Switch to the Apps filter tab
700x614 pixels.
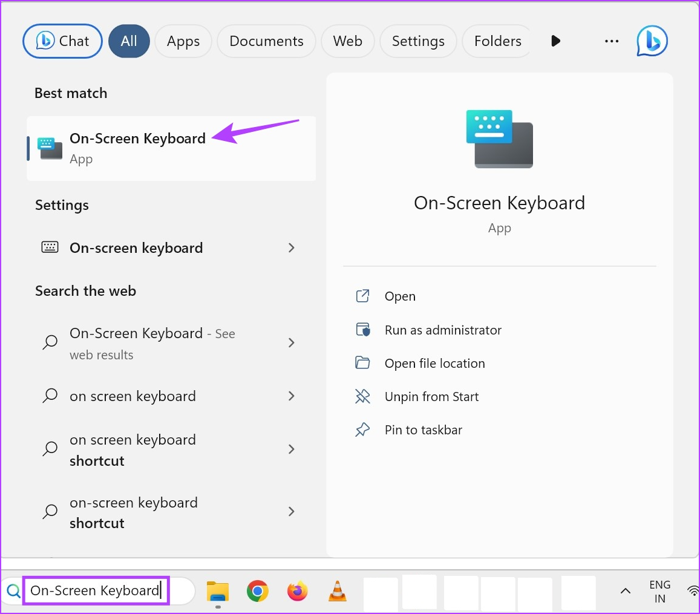click(x=183, y=41)
